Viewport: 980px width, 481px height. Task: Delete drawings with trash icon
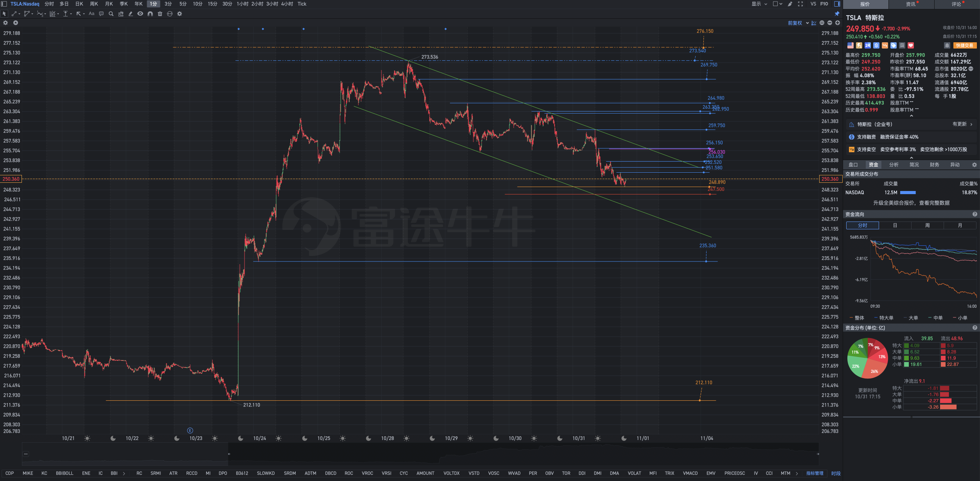tap(160, 14)
